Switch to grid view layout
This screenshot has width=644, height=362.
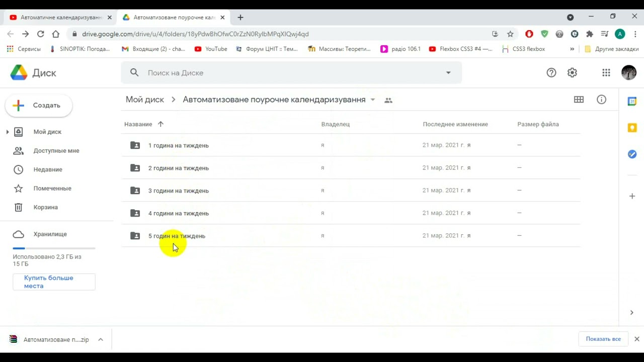pyautogui.click(x=579, y=100)
